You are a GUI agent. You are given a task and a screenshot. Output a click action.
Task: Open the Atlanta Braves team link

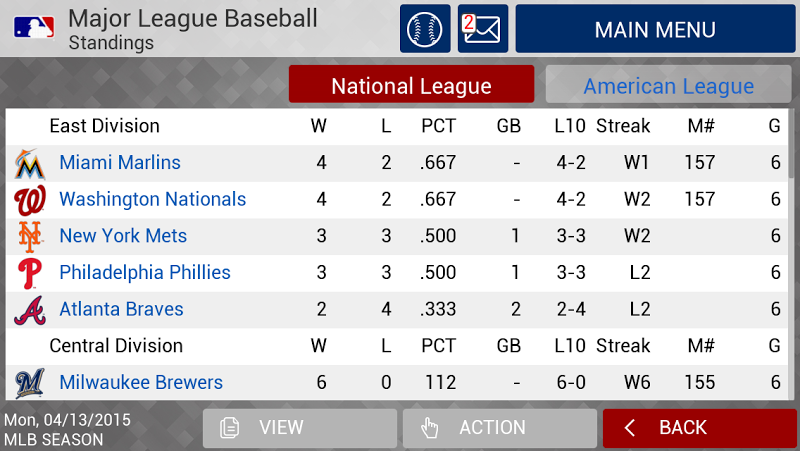(121, 310)
